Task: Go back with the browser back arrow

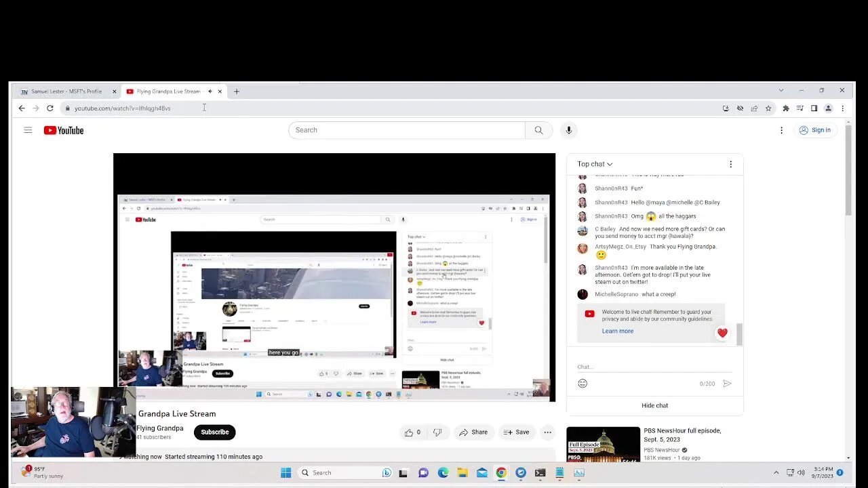Action: coord(22,108)
